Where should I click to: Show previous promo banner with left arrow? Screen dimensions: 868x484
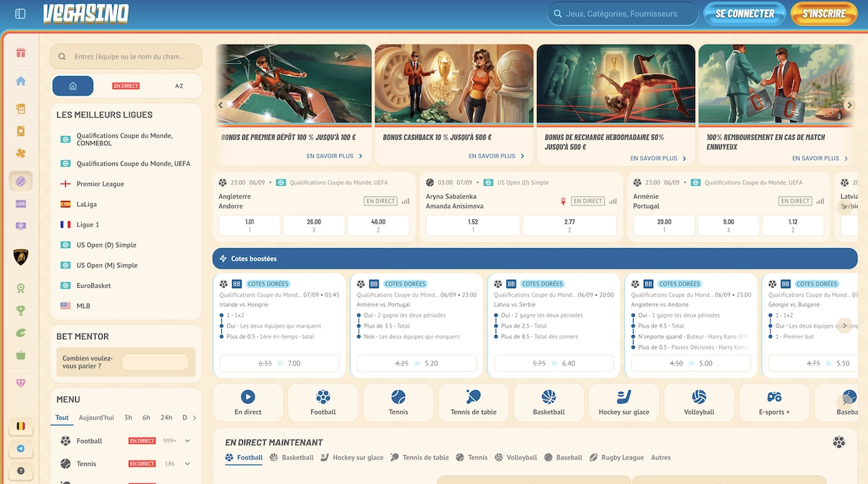[x=221, y=105]
